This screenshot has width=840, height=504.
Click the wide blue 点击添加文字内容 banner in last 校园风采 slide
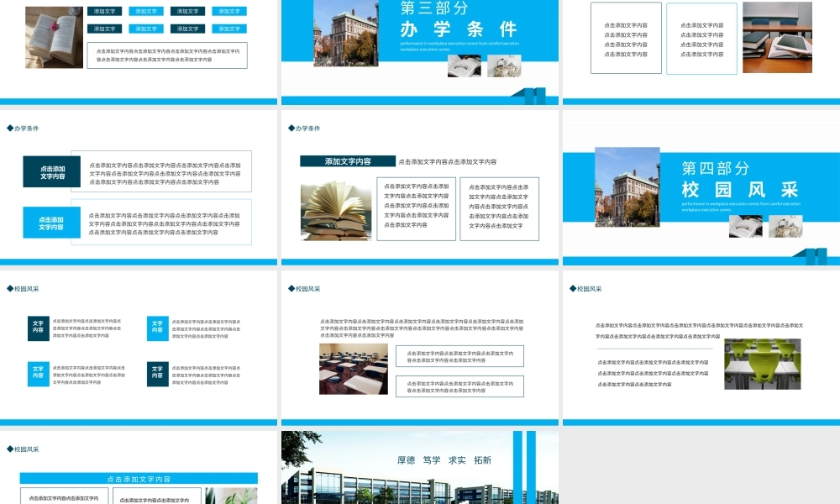pos(139,478)
